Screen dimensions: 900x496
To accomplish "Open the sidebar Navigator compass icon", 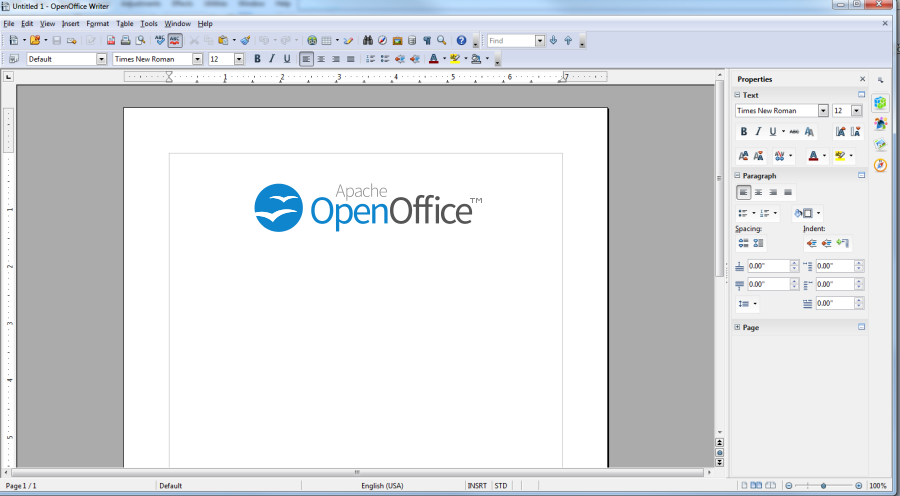I will point(880,165).
